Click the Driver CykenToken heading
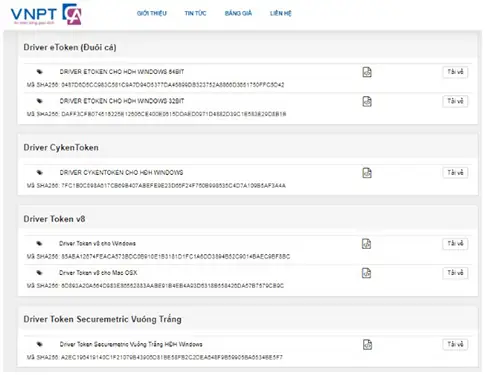485x375 pixels. pos(61,147)
